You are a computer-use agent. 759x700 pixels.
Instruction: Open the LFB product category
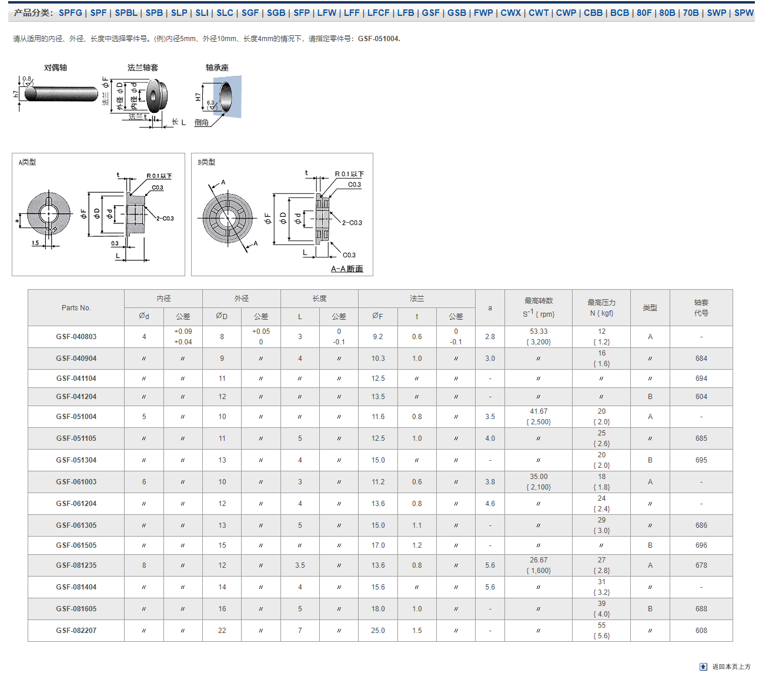(x=406, y=12)
